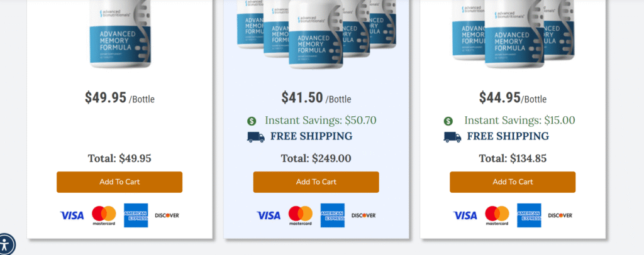Click delivery truck icon in $249.00 package

pyautogui.click(x=256, y=137)
